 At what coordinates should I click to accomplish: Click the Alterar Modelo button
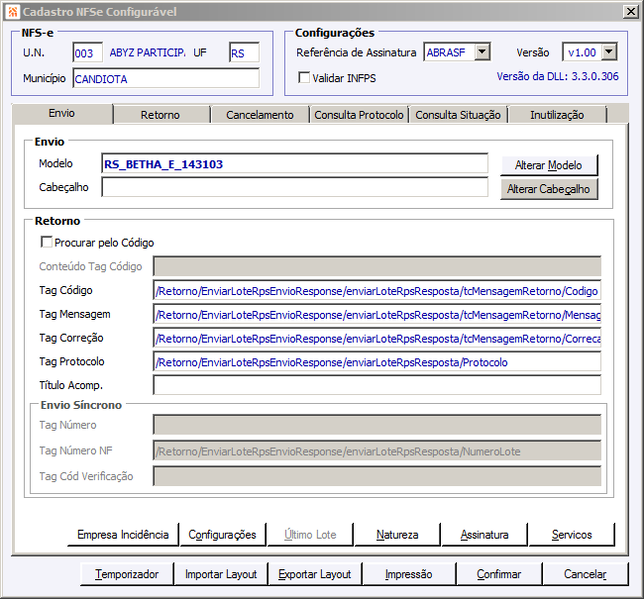tap(549, 165)
